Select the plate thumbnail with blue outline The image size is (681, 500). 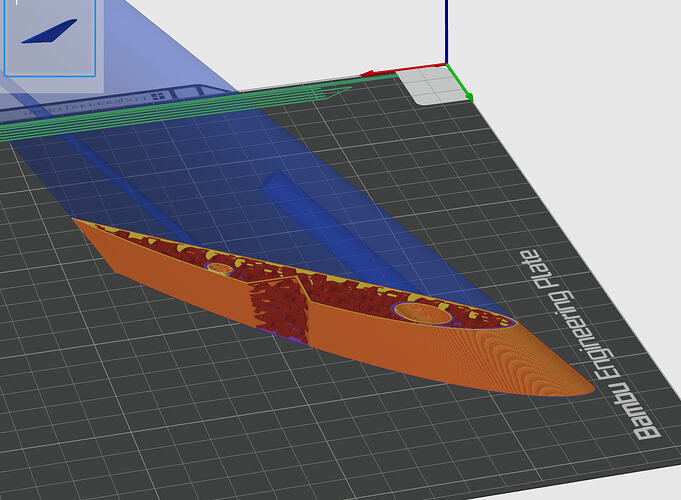point(50,38)
